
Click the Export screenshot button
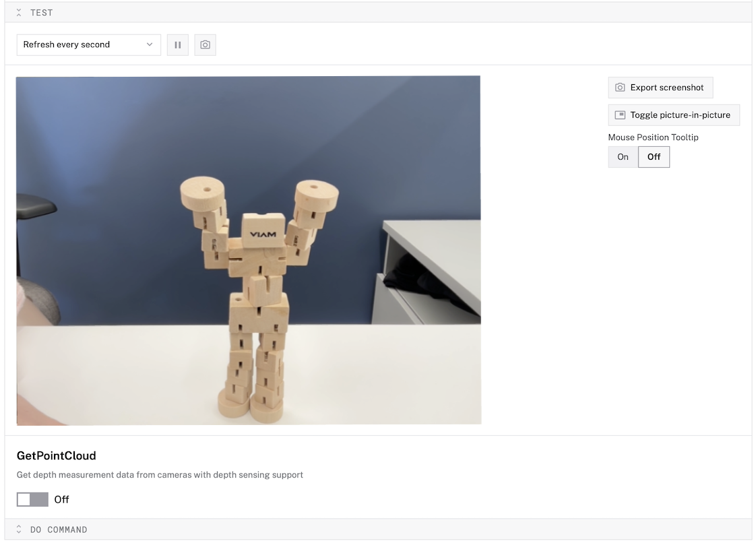[660, 87]
